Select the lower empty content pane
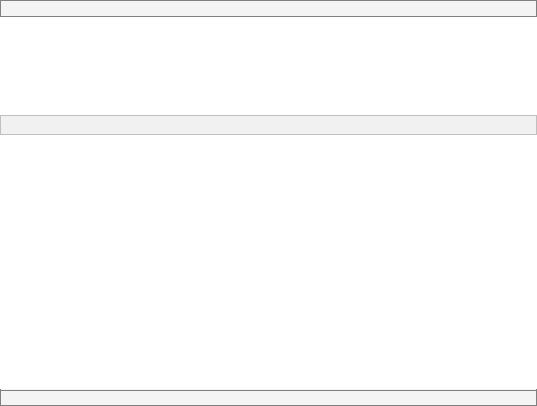 (x=268, y=262)
